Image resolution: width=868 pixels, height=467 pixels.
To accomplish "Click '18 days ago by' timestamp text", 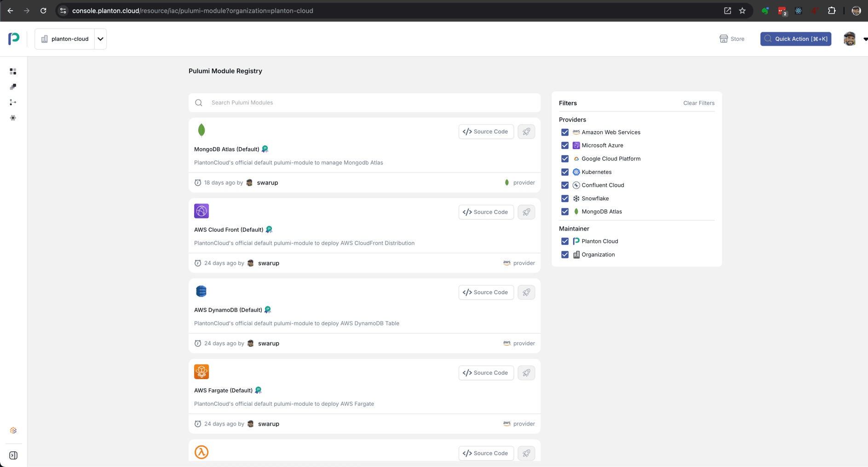I will [224, 183].
